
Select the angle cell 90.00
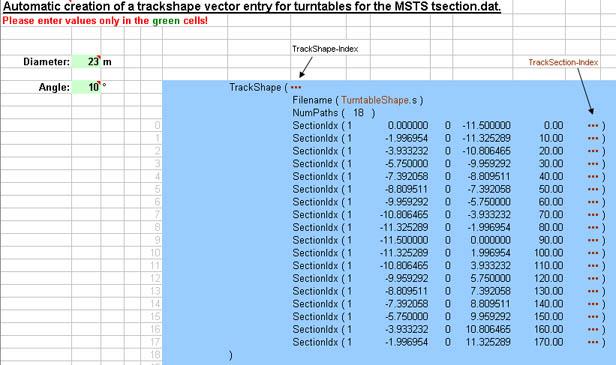tap(551, 240)
